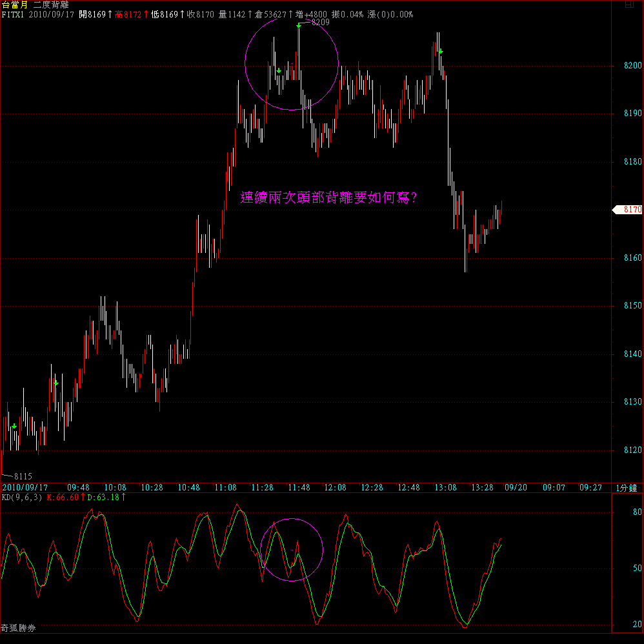The height and width of the screenshot is (644, 644).
Task: Click the magenta text 連續兩次頭部背離要如何寫?
Action: pyautogui.click(x=328, y=197)
